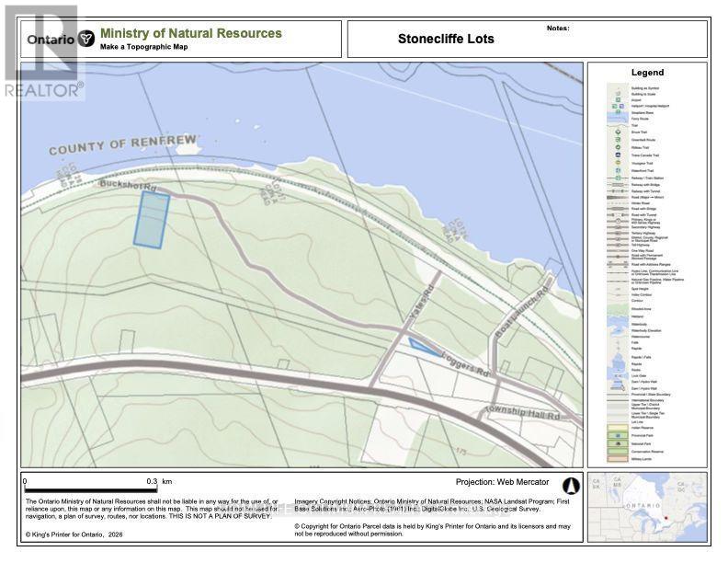Click the Ontario inset locator map
728x563 pixels.
(647, 507)
